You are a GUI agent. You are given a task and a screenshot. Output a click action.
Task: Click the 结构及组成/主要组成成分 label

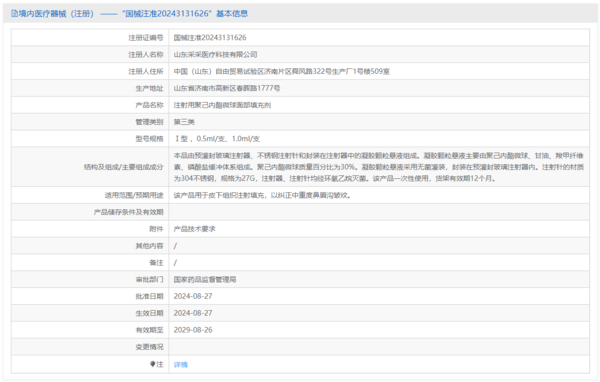click(124, 167)
